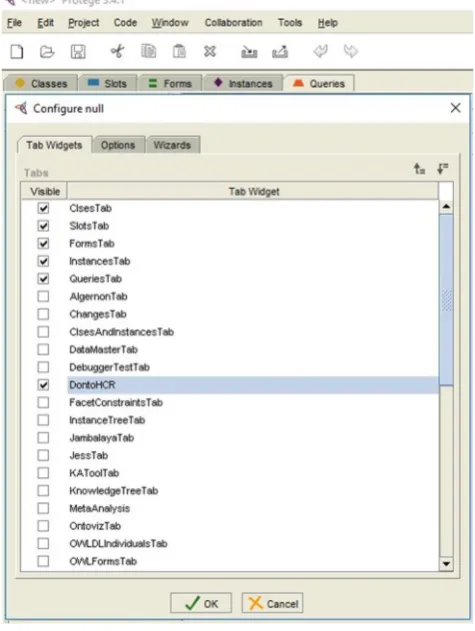Viewport: 475px width, 631px height.
Task: Click the vertical scrollbar thumb
Action: (446, 300)
